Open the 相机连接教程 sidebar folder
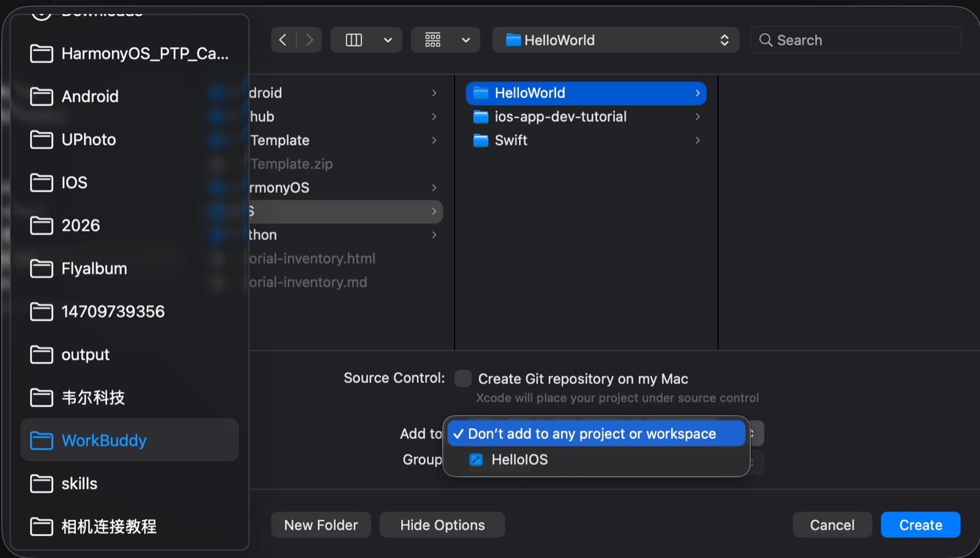 (129, 527)
